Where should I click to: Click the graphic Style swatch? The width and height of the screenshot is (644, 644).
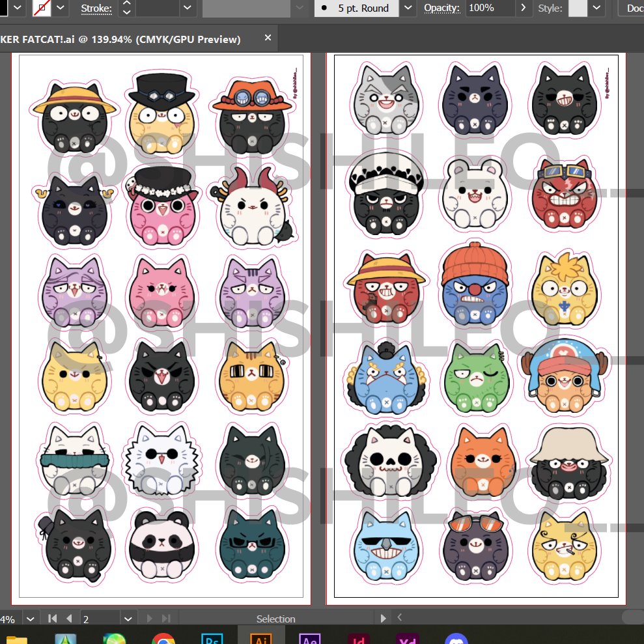[577, 8]
